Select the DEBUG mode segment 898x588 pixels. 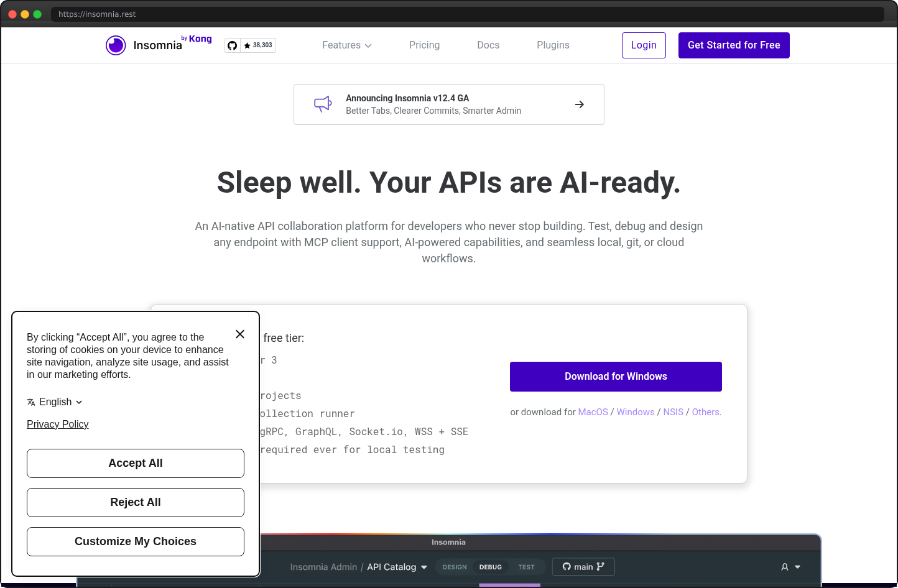coord(491,566)
